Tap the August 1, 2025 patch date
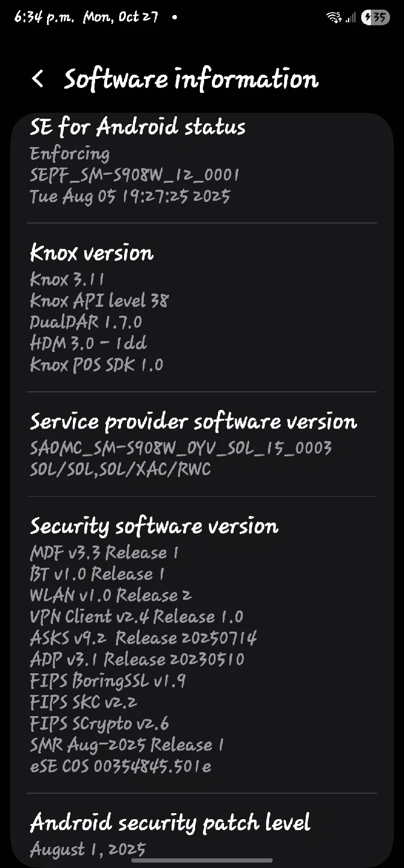 (x=88, y=850)
